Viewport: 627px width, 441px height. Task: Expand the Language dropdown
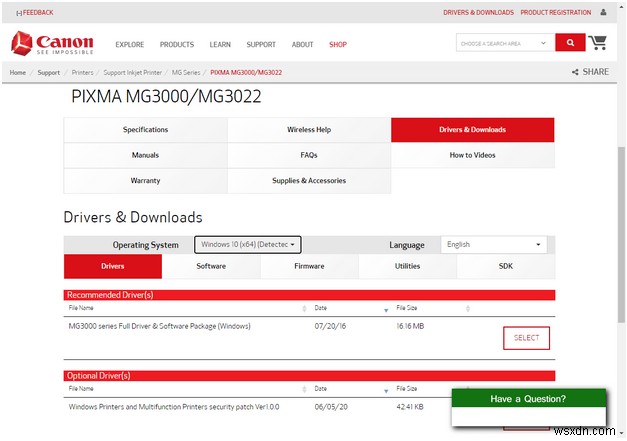(494, 244)
